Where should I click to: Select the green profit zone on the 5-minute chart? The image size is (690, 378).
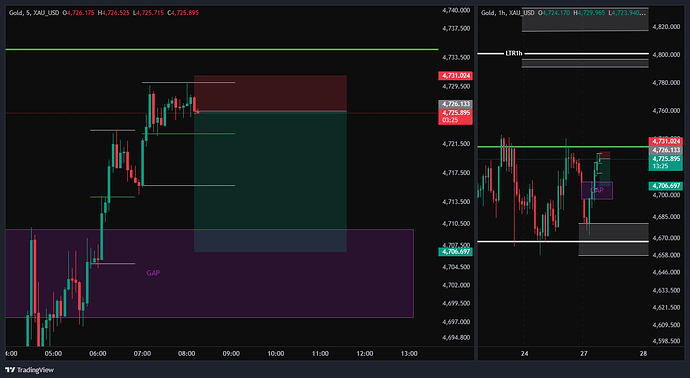click(x=270, y=181)
